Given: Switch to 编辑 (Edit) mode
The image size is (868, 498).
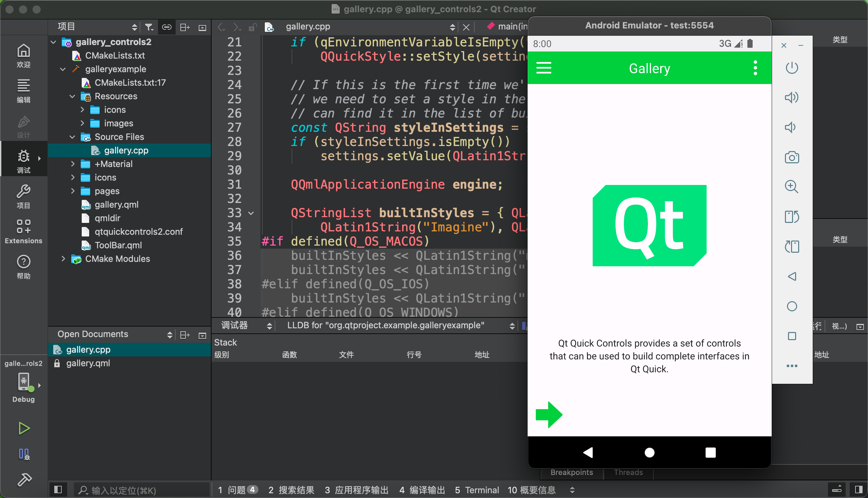Looking at the screenshot, I should tap(23, 91).
